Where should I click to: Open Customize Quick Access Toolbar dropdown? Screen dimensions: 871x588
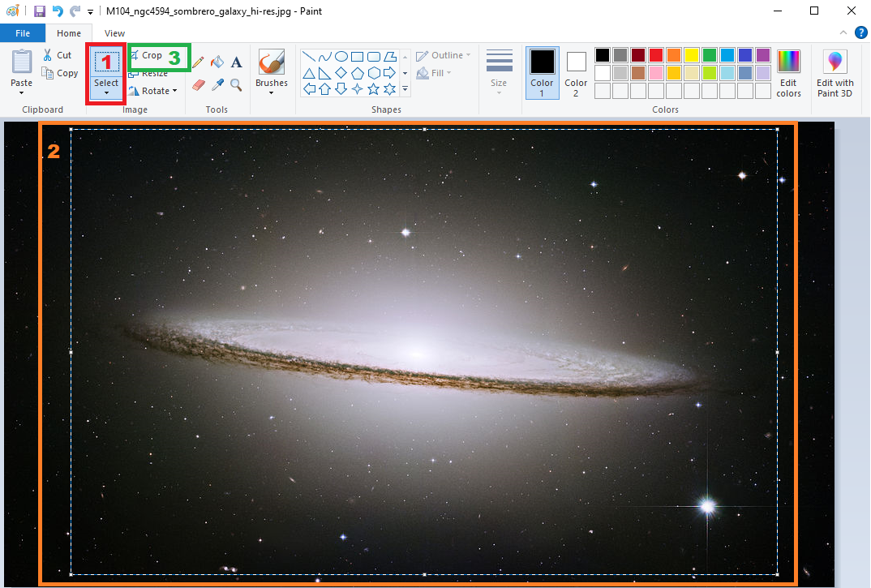coord(90,11)
